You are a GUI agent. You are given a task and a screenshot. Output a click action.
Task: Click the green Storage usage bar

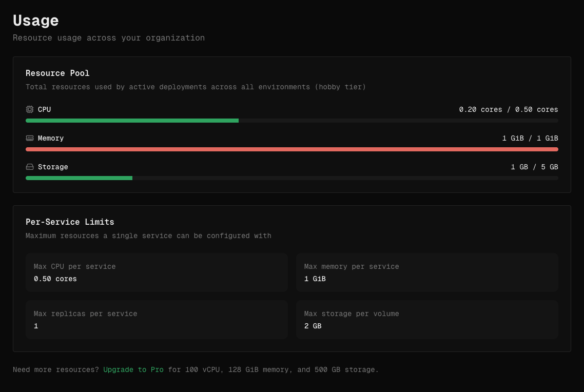[x=79, y=178]
